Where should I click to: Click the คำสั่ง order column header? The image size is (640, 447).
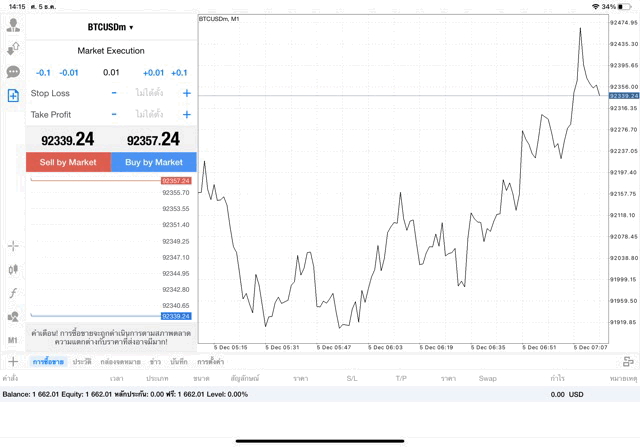[10, 378]
